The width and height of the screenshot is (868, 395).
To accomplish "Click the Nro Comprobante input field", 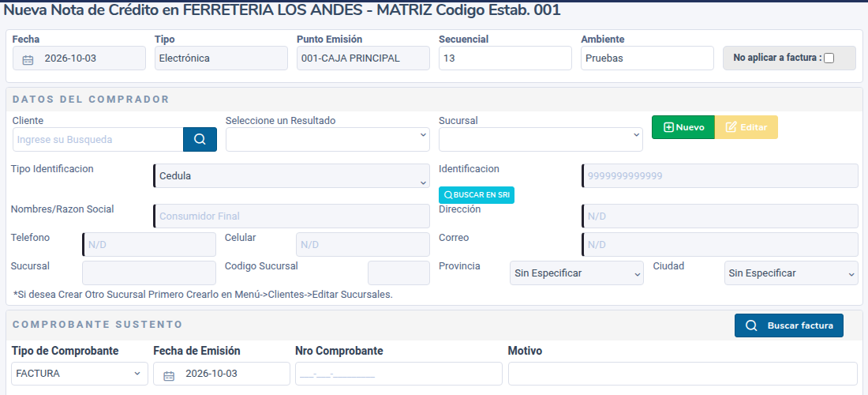I will click(398, 374).
